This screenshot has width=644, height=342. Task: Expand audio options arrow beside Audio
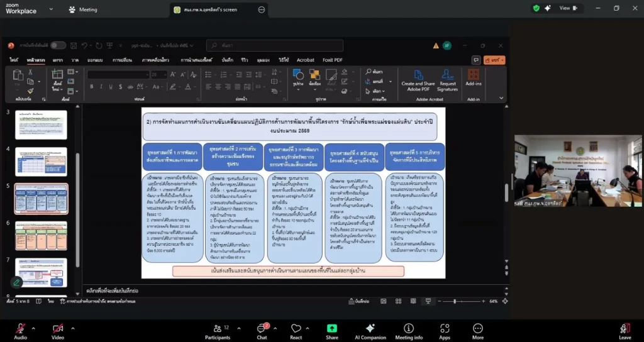33,328
